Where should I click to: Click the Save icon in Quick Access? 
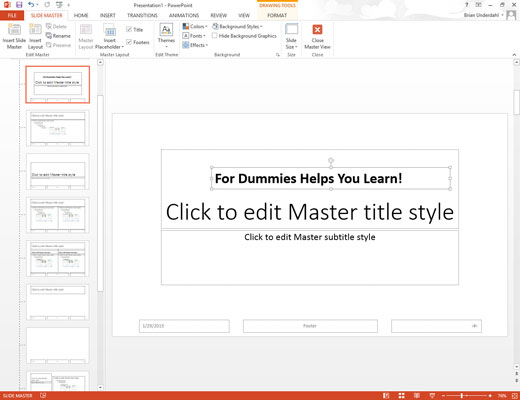tap(19, 5)
